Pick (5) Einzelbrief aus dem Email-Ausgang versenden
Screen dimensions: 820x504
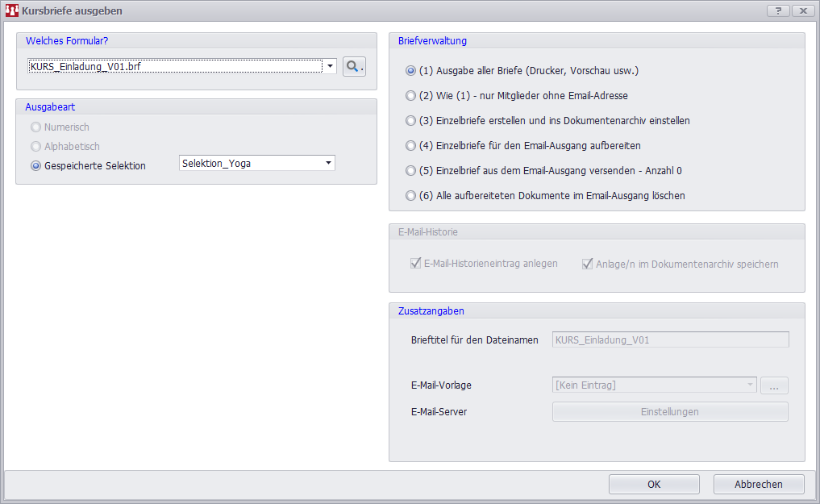coord(410,171)
